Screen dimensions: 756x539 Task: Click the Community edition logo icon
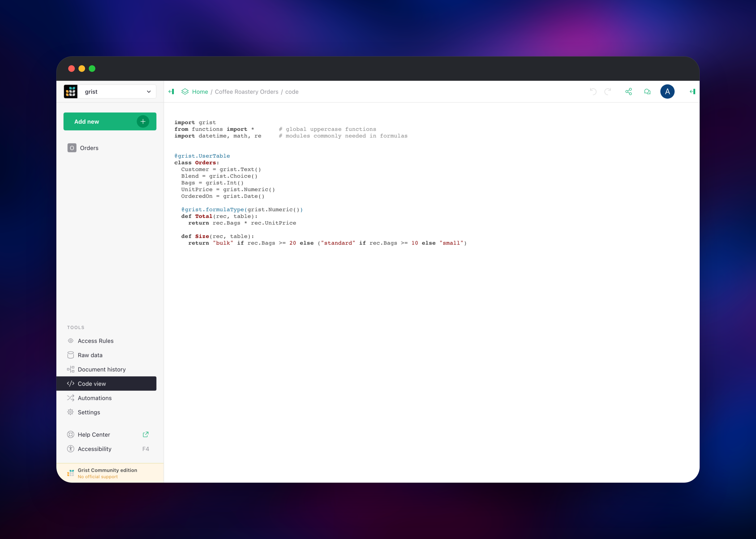tap(70, 473)
